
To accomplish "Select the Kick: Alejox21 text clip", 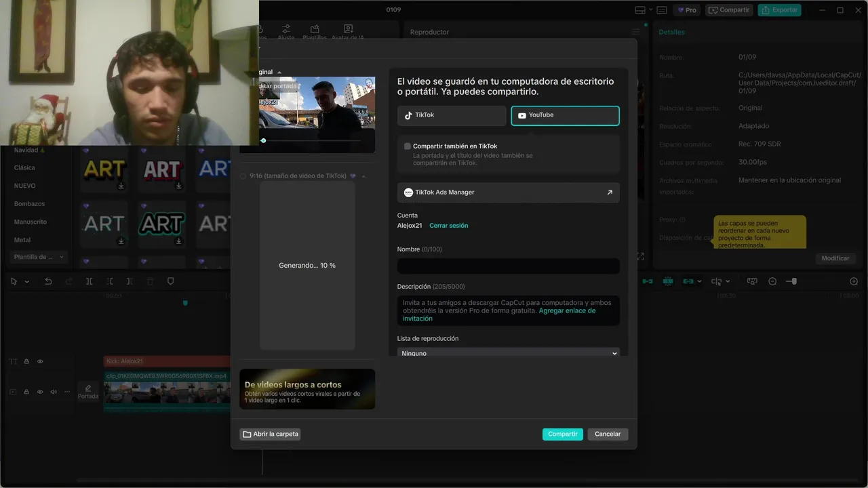I will click(x=167, y=361).
